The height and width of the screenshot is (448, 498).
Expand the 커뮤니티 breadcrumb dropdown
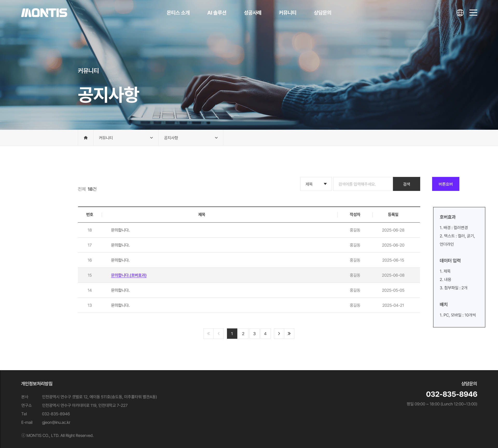point(126,138)
